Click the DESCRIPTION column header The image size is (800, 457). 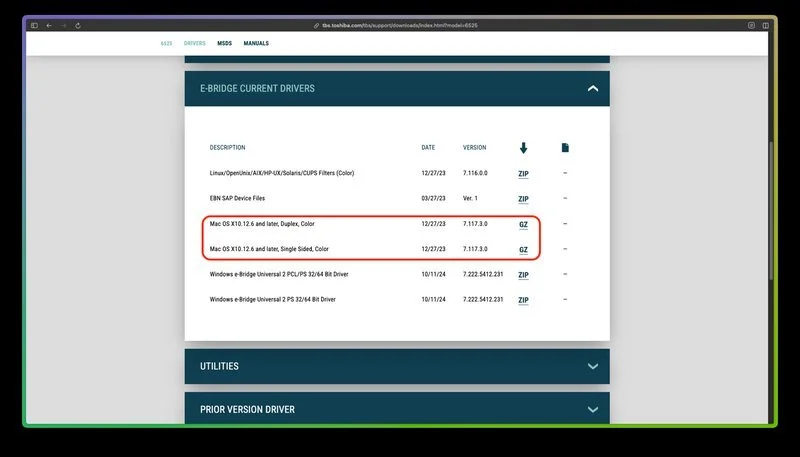pos(228,147)
